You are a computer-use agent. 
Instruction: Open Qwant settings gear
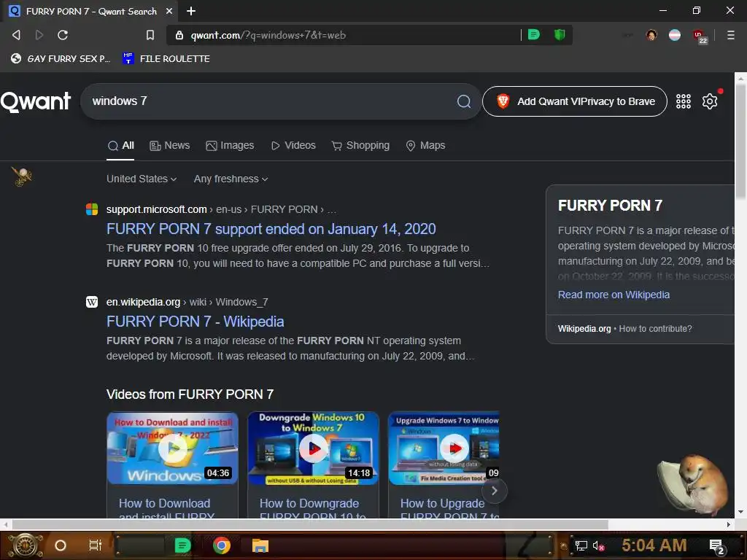tap(709, 101)
